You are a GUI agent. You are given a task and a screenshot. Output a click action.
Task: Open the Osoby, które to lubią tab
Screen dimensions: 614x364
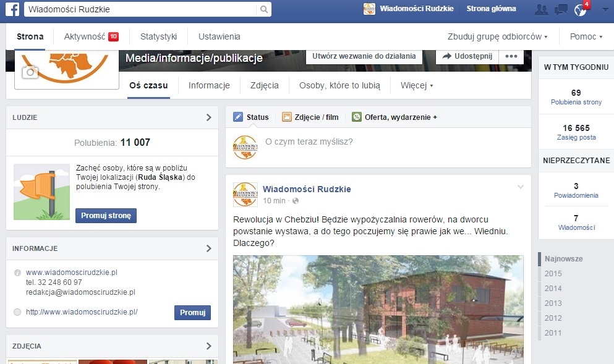tap(339, 85)
